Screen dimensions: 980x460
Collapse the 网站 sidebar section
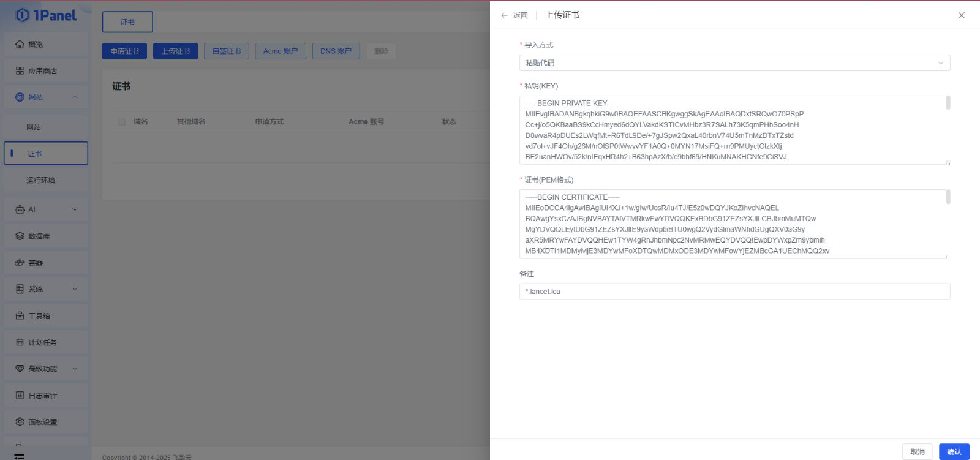[x=75, y=97]
